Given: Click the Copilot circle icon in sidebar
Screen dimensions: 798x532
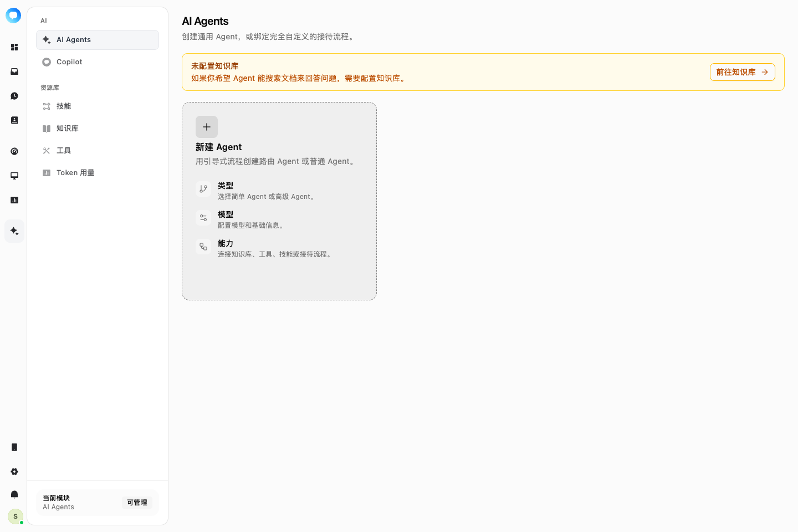Looking at the screenshot, I should 47,62.
